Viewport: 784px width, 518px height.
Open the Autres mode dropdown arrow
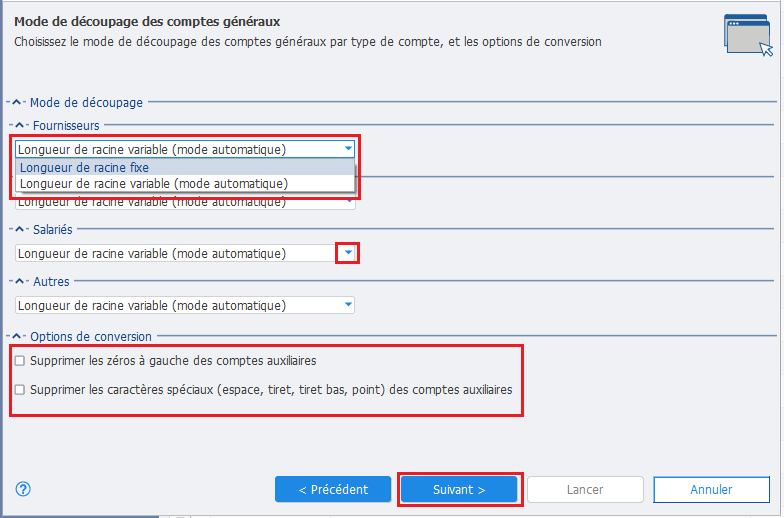point(348,304)
